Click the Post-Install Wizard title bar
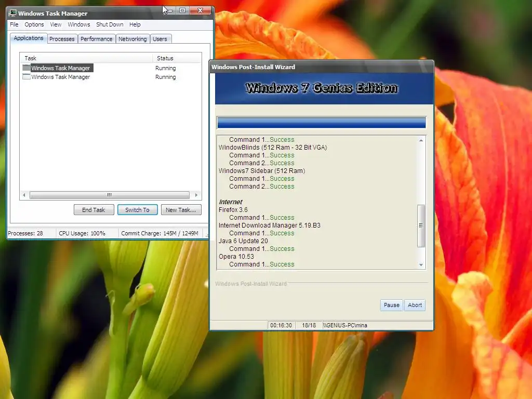The image size is (532, 399). tap(321, 67)
